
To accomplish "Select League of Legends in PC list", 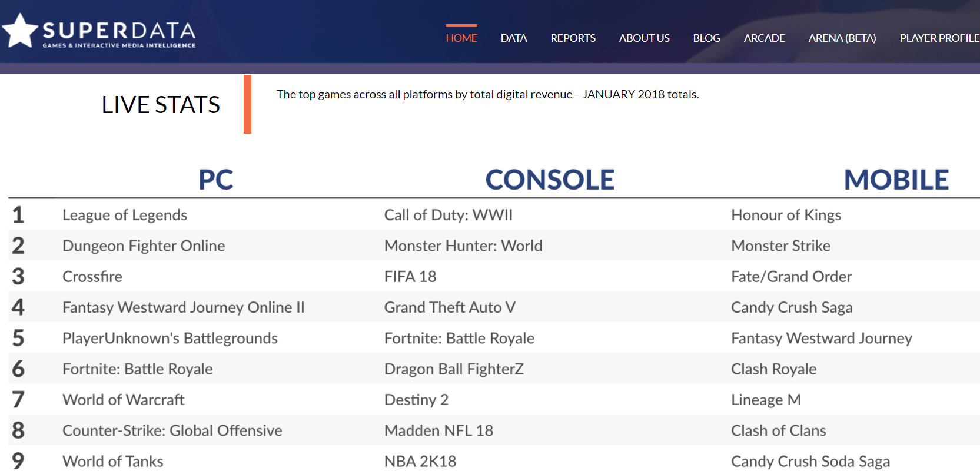I will pyautogui.click(x=125, y=215).
